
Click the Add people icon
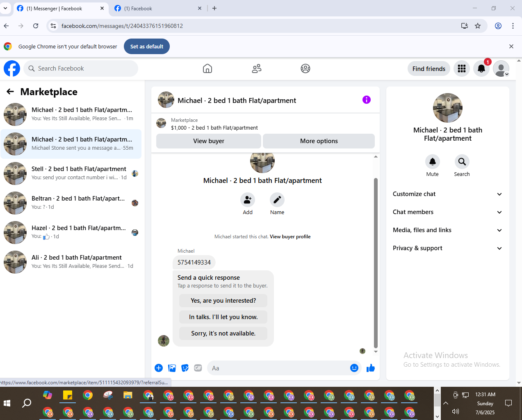(x=248, y=200)
